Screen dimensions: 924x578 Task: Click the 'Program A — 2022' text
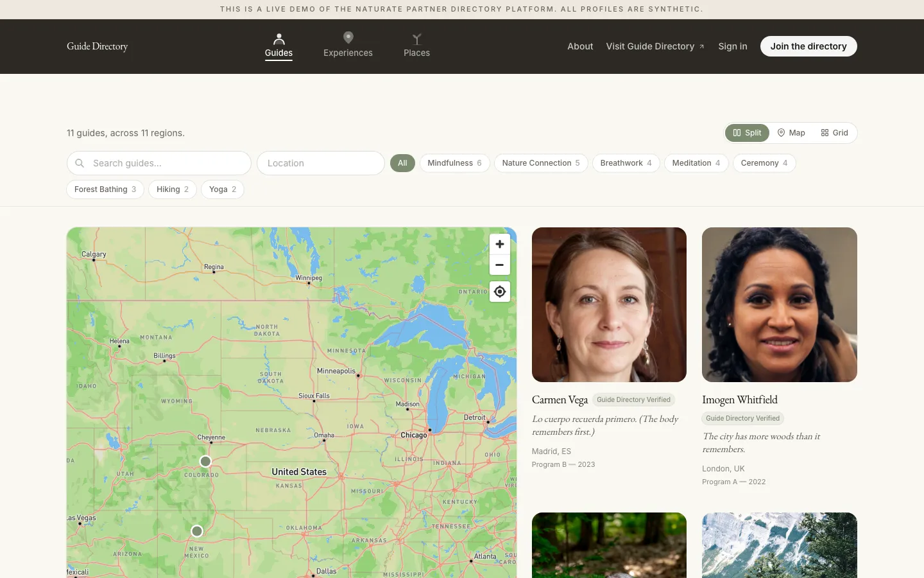(733, 482)
